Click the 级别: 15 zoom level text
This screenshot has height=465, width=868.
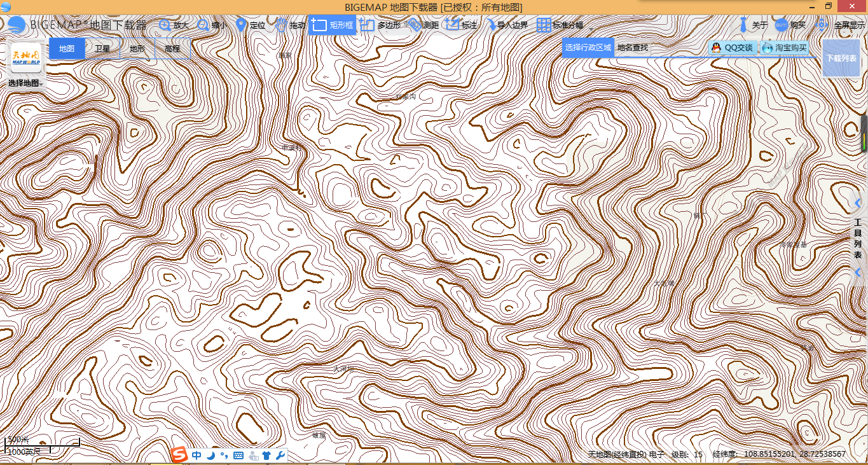click(687, 454)
